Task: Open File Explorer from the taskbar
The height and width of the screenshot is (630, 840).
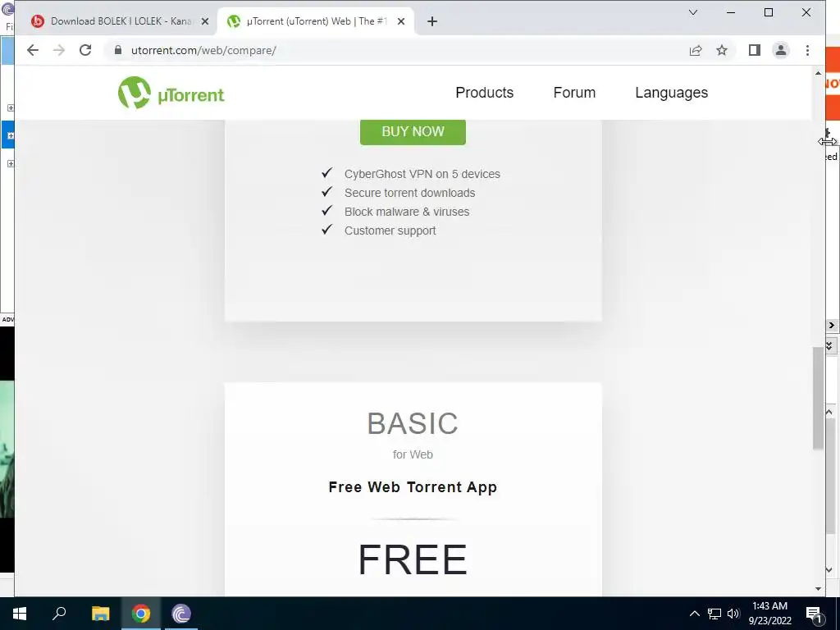Action: pyautogui.click(x=100, y=614)
